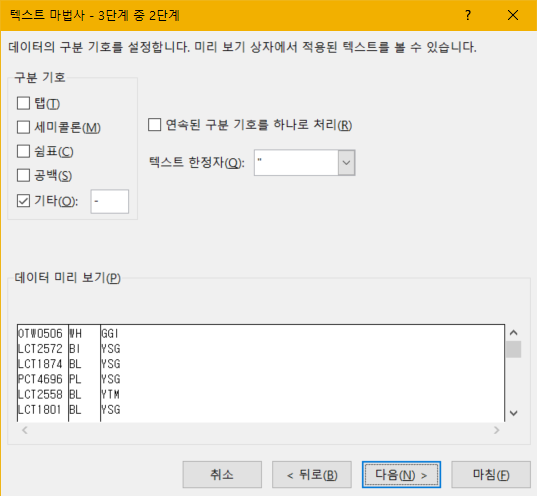This screenshot has width=537, height=496.
Task: Close the Text Wizard dialog
Action: 513,15
